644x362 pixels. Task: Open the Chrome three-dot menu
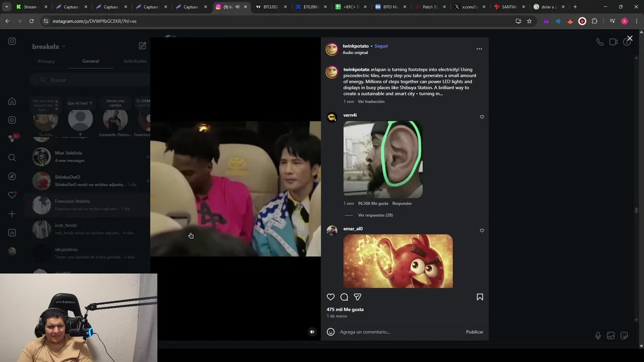[x=636, y=21]
